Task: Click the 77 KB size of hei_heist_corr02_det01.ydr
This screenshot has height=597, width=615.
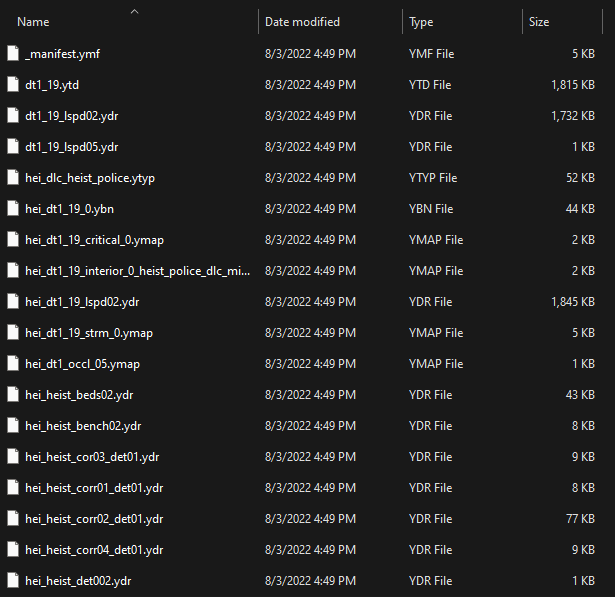Action: pyautogui.click(x=580, y=519)
